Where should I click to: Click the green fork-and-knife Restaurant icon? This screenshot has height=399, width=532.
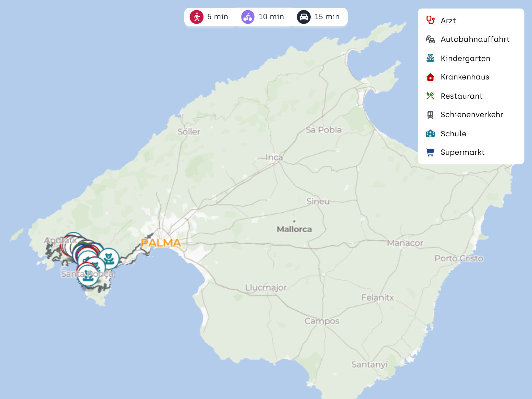click(x=430, y=96)
